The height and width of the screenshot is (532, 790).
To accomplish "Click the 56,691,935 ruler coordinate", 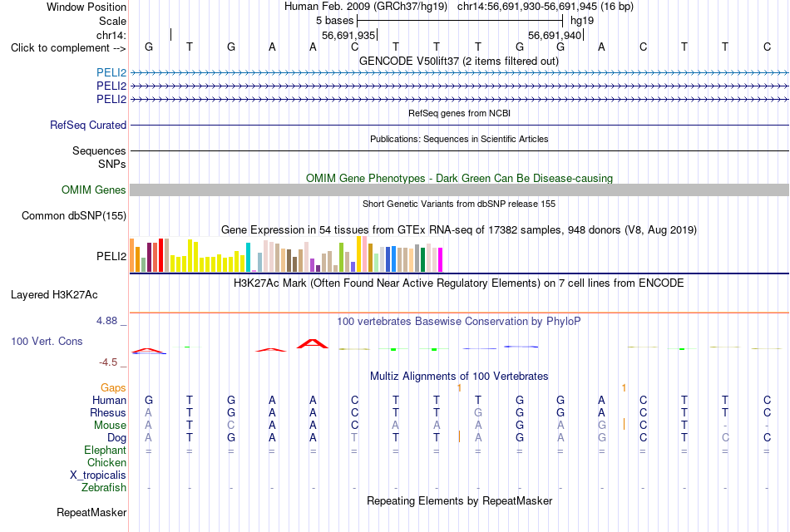I will tap(348, 35).
